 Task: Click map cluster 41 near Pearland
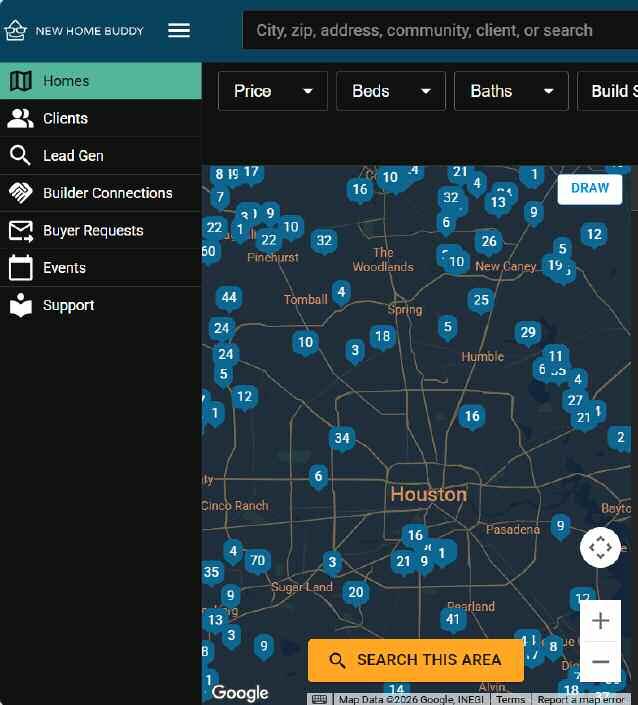click(453, 620)
